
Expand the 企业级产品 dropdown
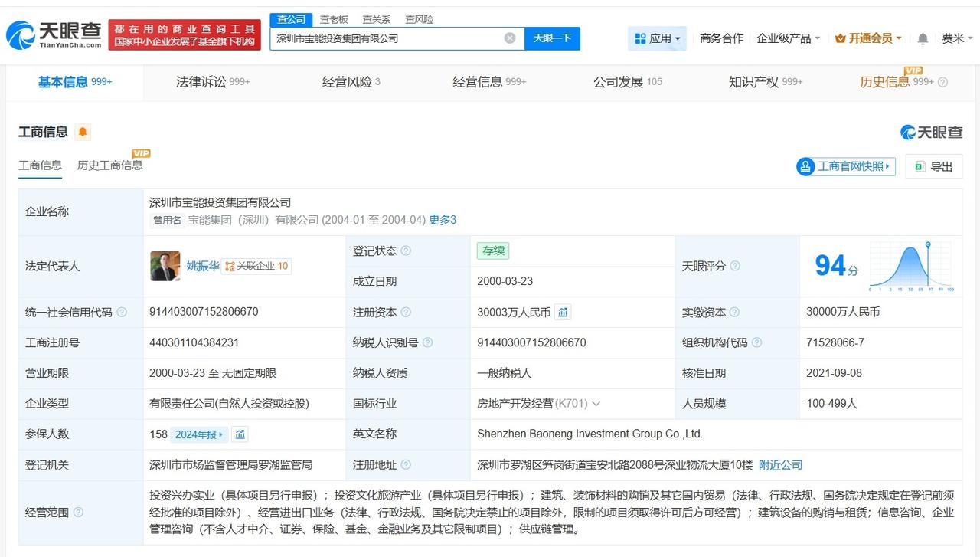788,38
